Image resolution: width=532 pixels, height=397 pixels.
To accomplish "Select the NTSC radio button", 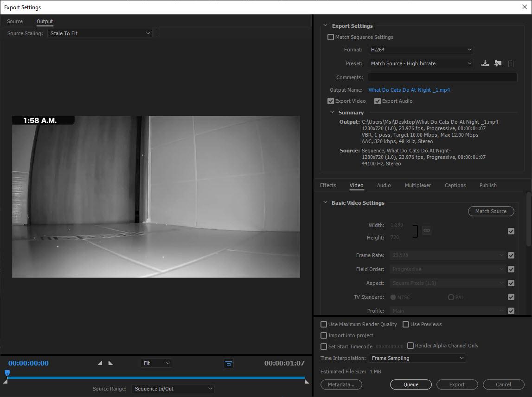I will pyautogui.click(x=393, y=297).
